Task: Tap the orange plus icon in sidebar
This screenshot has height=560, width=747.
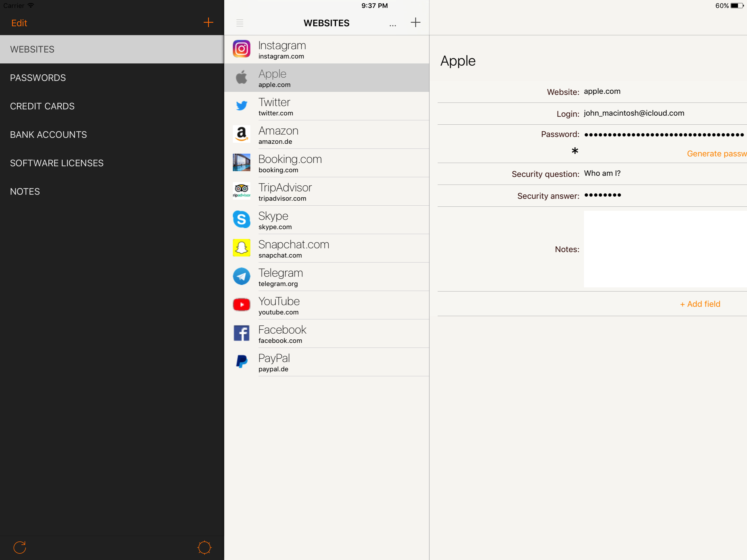Action: tap(208, 23)
